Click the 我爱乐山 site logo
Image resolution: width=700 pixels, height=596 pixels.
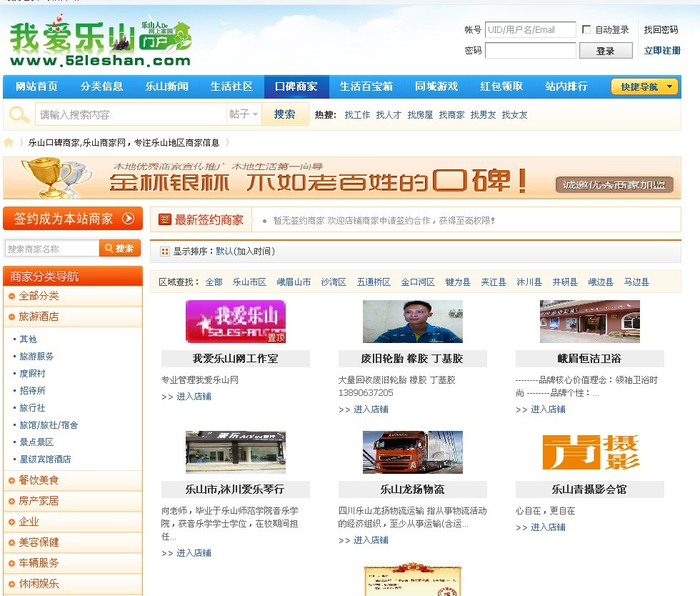tap(101, 41)
